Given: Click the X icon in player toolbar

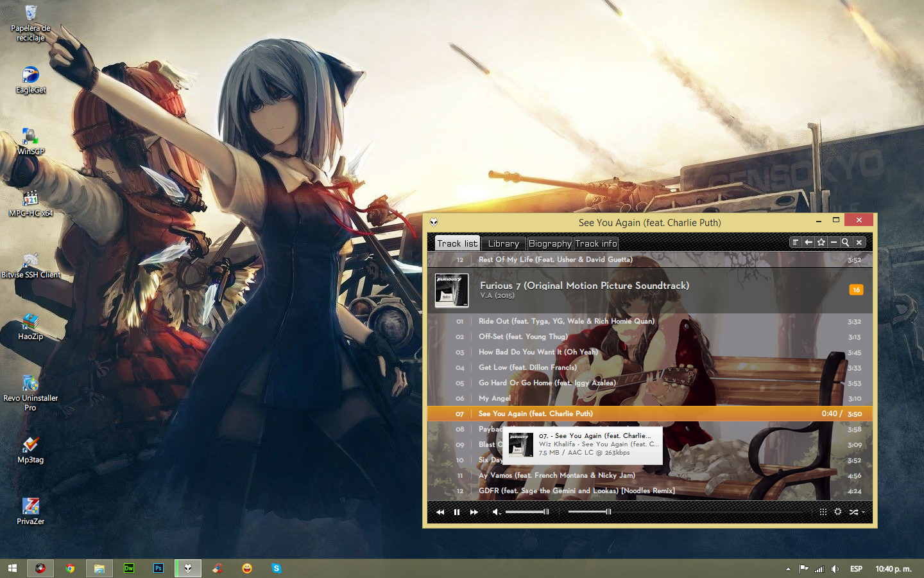Looking at the screenshot, I should point(859,242).
